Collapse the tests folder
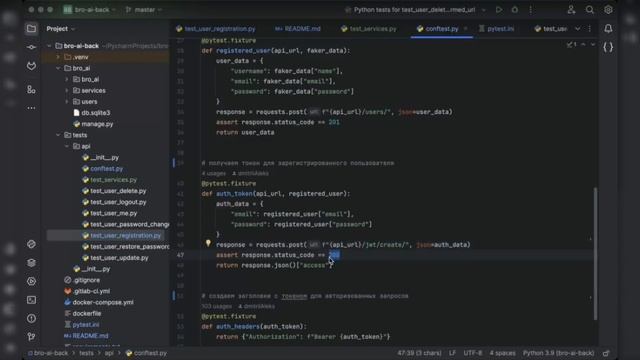Image resolution: width=640 pixels, height=360 pixels. 58,135
